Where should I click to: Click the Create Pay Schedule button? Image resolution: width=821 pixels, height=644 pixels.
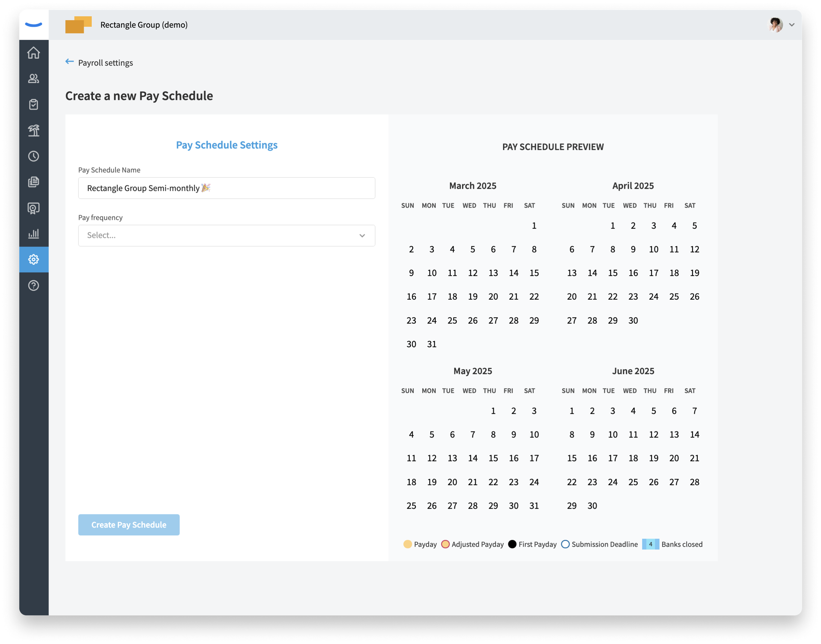click(x=129, y=525)
